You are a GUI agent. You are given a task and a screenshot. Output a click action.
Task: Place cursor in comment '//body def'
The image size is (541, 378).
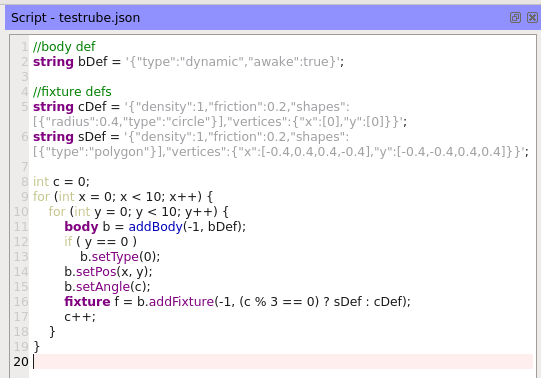click(64, 47)
